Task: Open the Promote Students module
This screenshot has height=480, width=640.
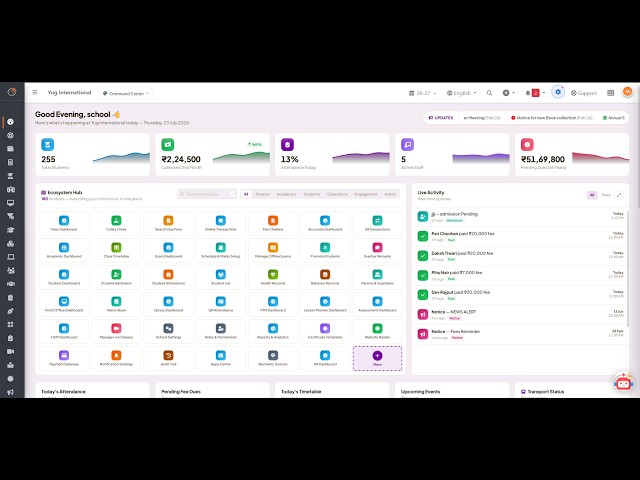Action: [x=325, y=250]
